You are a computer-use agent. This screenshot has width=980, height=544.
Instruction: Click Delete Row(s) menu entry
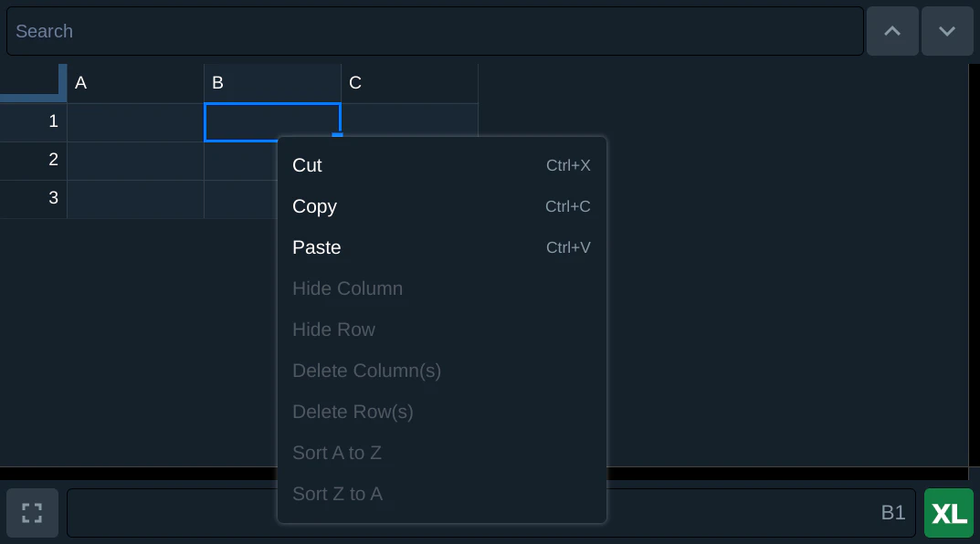pos(441,412)
